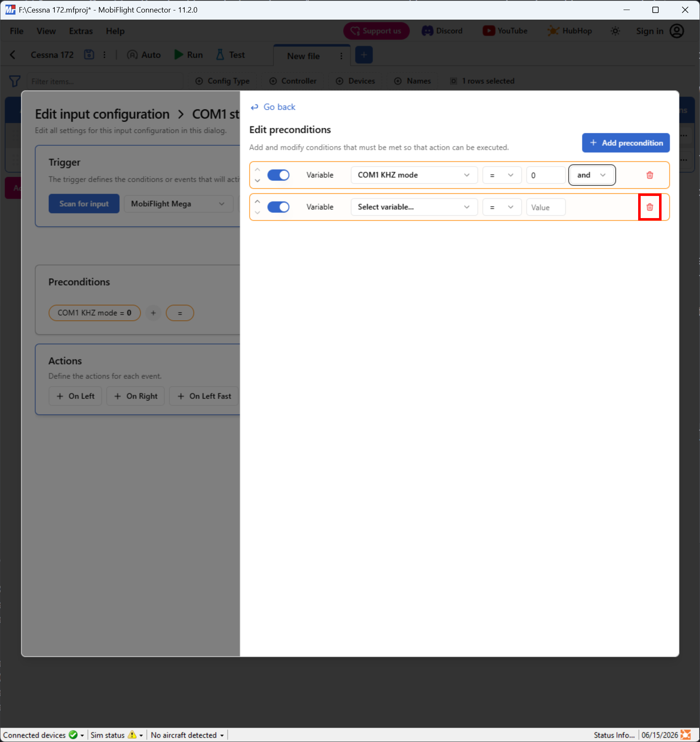Open the 'and' logic operator dropdown

click(x=592, y=175)
